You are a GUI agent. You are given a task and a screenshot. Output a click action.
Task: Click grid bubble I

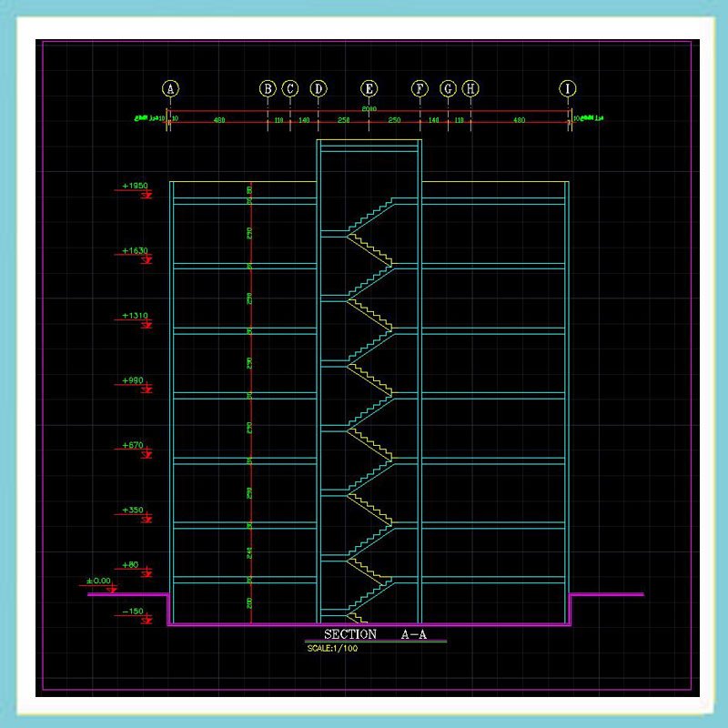coord(567,88)
